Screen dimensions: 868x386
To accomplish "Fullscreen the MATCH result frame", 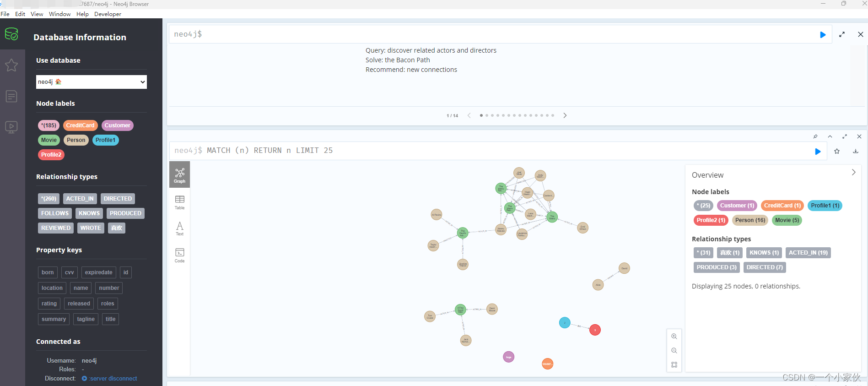I will (845, 136).
